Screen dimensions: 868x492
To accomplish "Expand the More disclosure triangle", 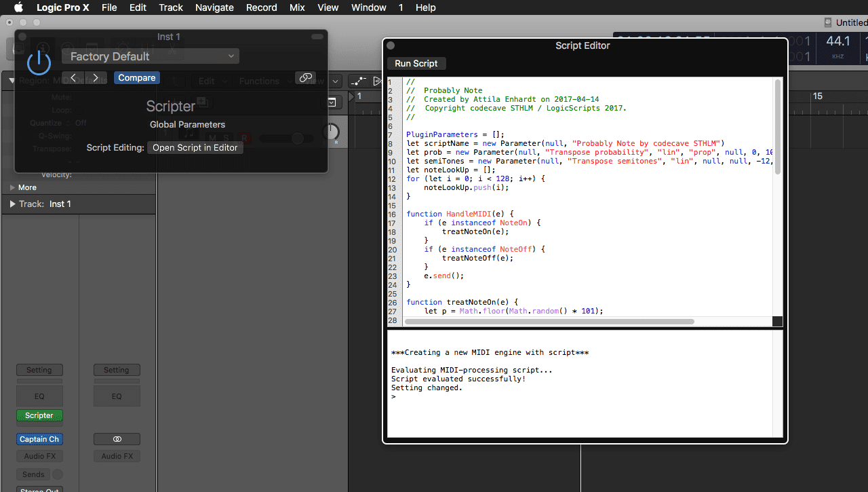I will [12, 187].
